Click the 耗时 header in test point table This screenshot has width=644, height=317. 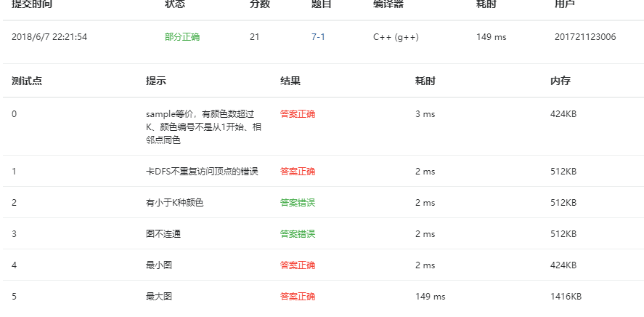click(425, 81)
